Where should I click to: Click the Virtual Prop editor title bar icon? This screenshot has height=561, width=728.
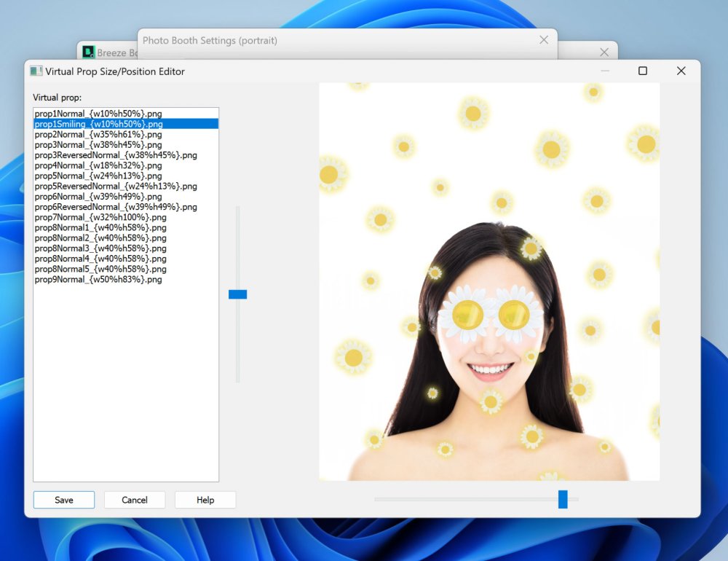pyautogui.click(x=36, y=71)
